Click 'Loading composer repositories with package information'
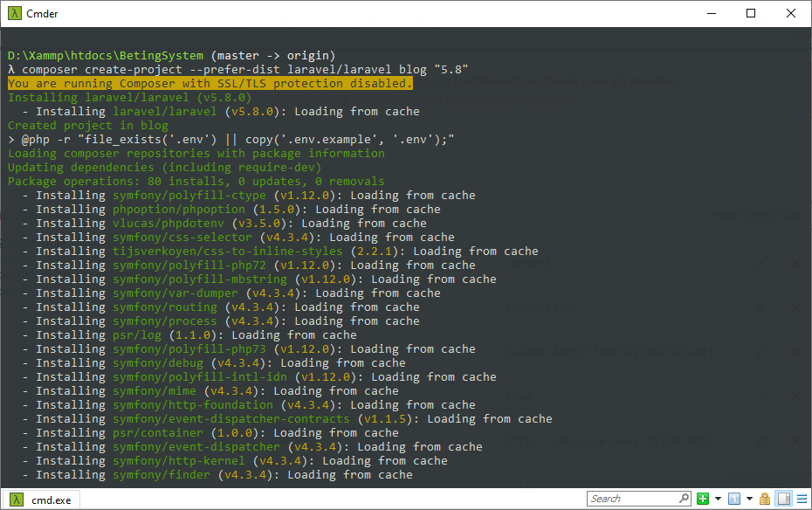The height and width of the screenshot is (510, 812). (x=196, y=153)
